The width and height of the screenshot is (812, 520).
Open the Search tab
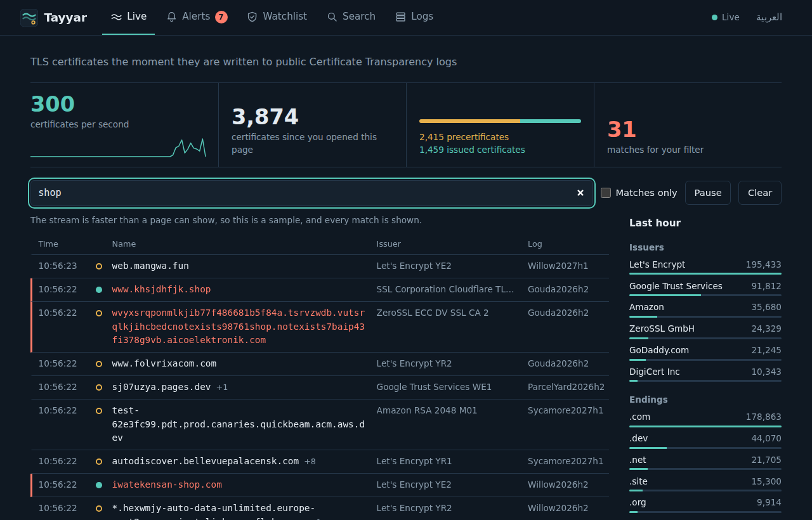(x=351, y=17)
